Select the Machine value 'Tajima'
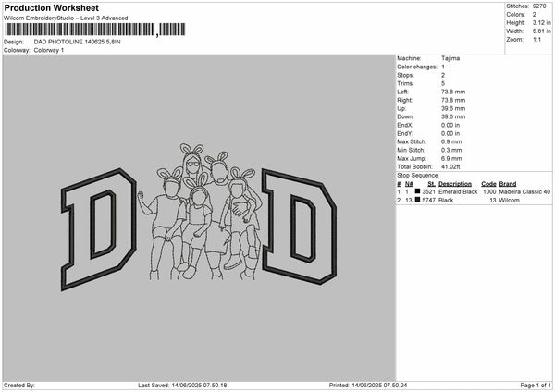555x392 pixels. (450, 58)
